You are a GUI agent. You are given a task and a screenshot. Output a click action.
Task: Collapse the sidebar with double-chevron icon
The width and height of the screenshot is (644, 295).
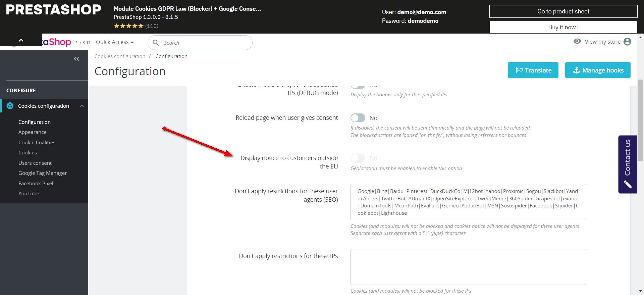point(76,59)
